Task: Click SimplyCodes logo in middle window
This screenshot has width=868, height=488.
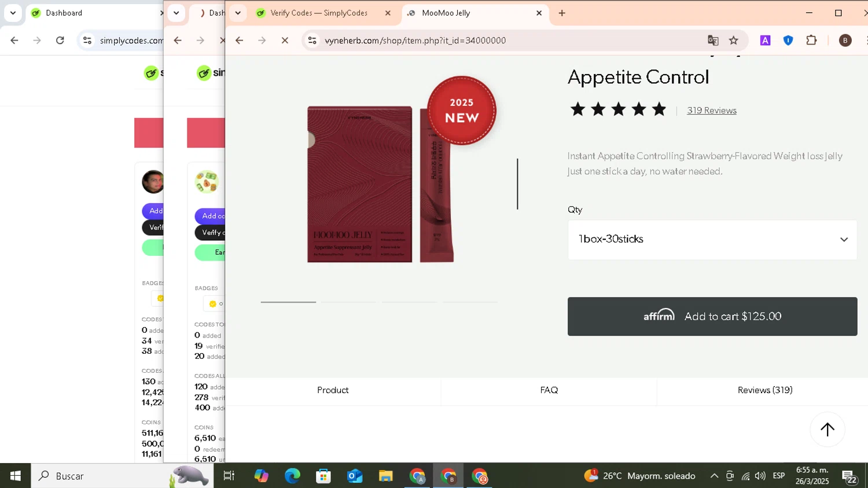Action: [210, 73]
